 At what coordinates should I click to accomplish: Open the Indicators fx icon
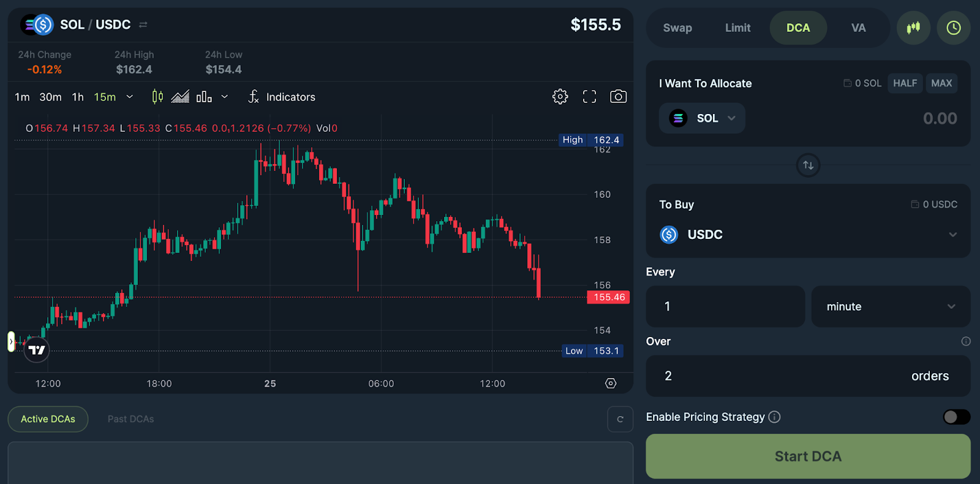[x=254, y=97]
